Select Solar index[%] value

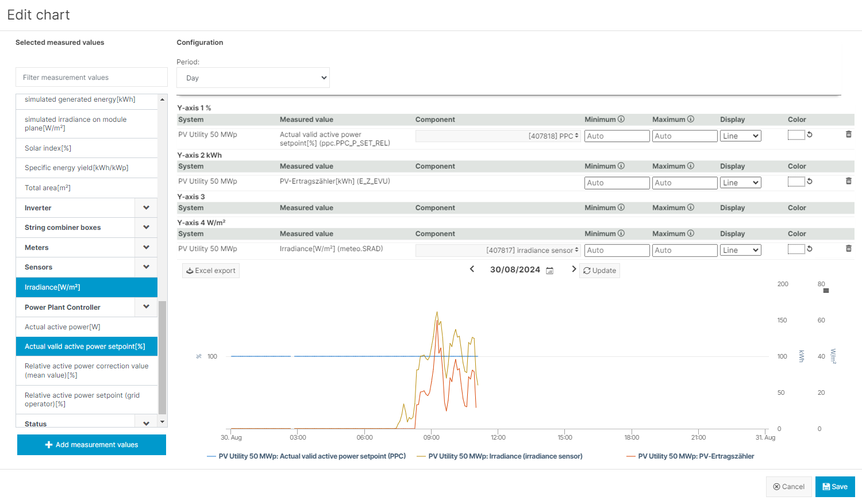tap(87, 148)
